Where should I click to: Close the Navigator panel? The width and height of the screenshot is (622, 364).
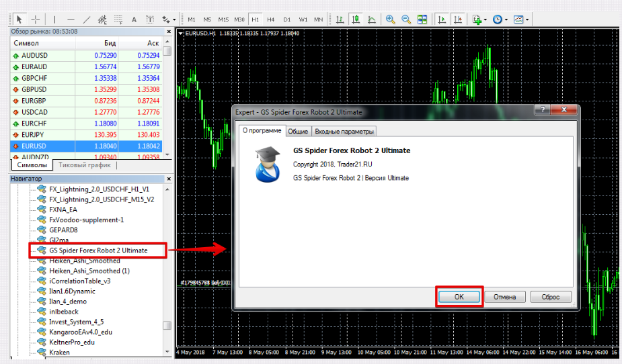169,179
